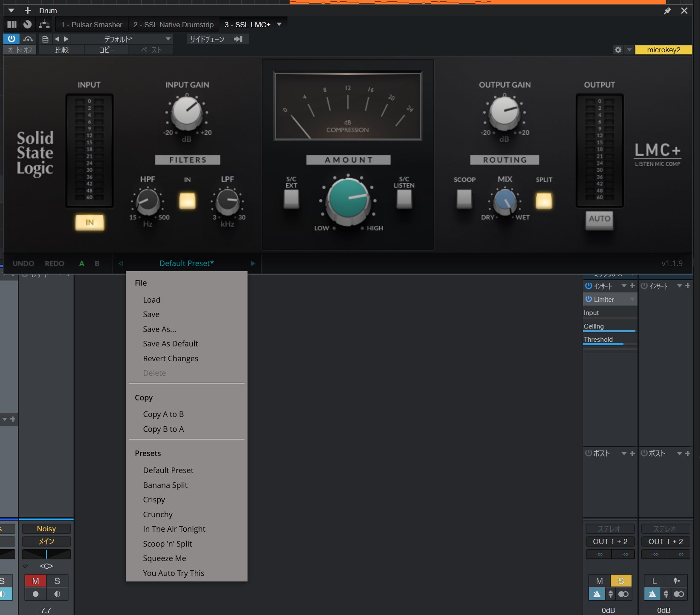Image resolution: width=700 pixels, height=615 pixels.
Task: Toggle the filters IN switch
Action: click(x=187, y=201)
